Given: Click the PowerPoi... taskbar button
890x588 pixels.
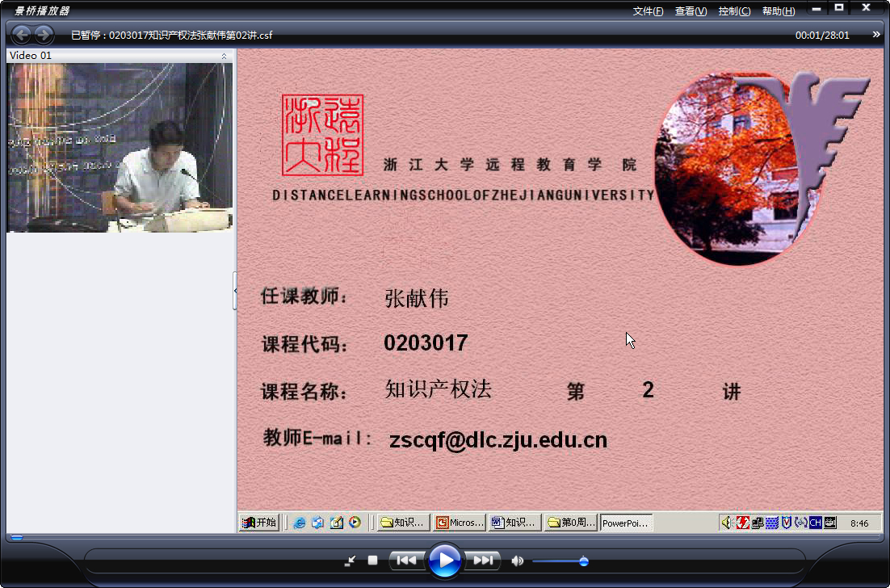Looking at the screenshot, I should click(x=626, y=523).
